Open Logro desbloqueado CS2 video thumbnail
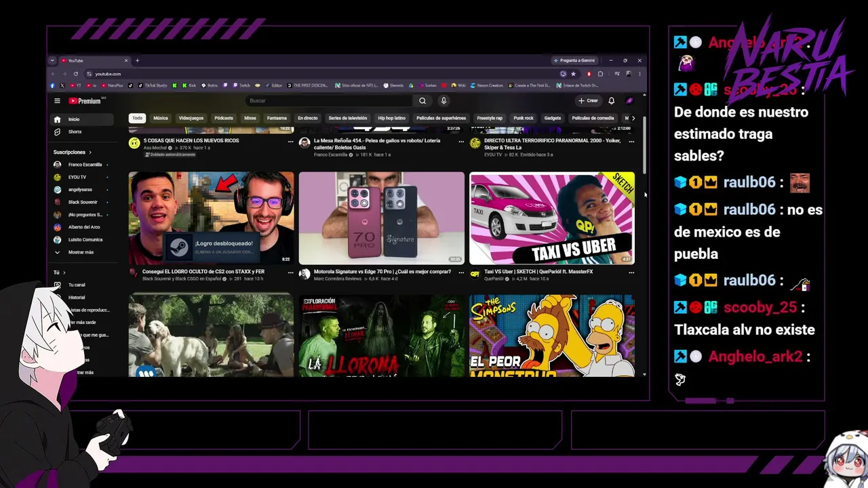 click(212, 218)
